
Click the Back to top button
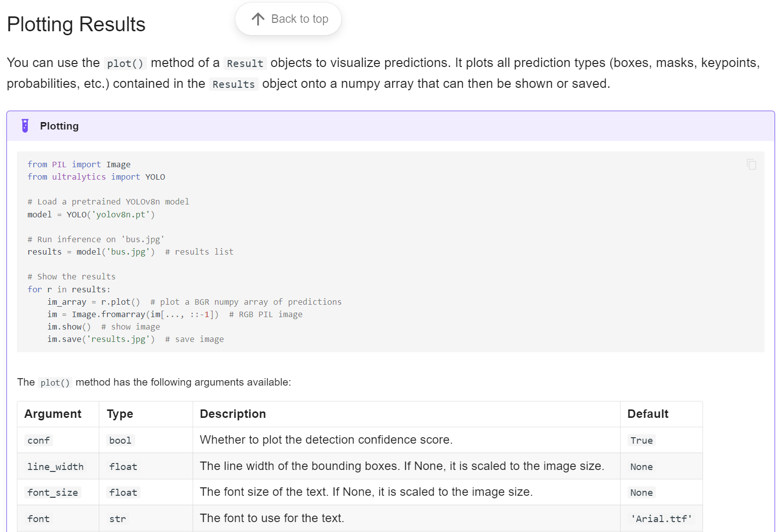coord(288,19)
